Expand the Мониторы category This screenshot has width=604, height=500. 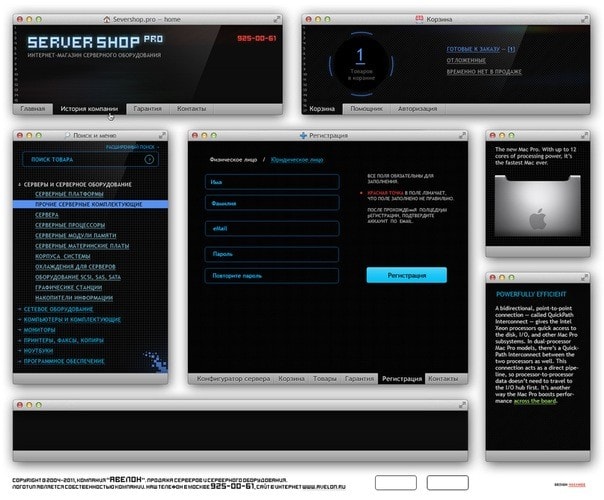pyautogui.click(x=19, y=330)
